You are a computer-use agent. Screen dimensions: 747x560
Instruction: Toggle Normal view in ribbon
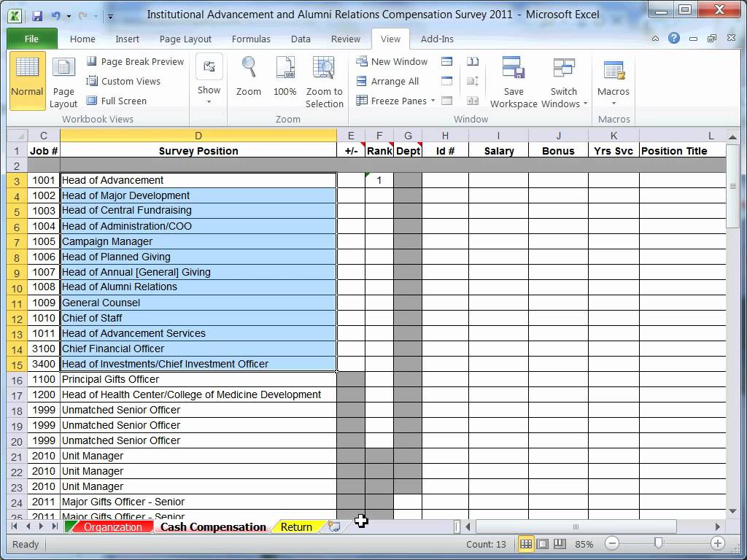coord(27,80)
